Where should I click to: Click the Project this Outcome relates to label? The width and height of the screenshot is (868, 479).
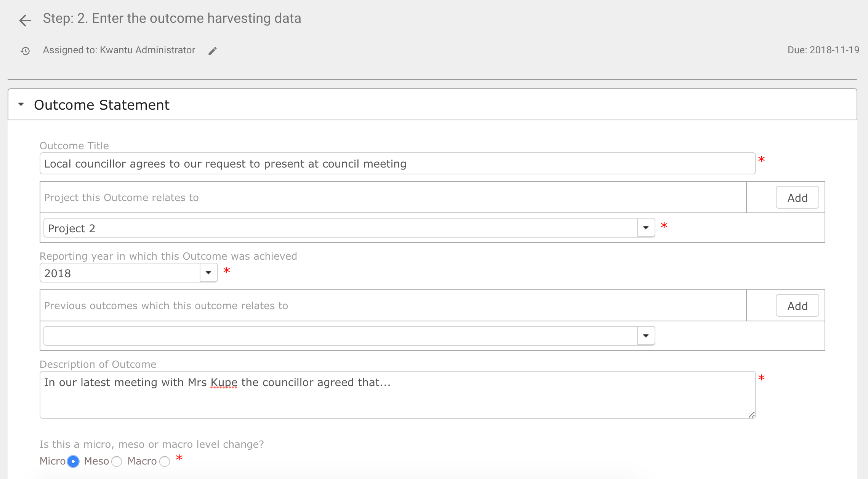[x=122, y=198]
